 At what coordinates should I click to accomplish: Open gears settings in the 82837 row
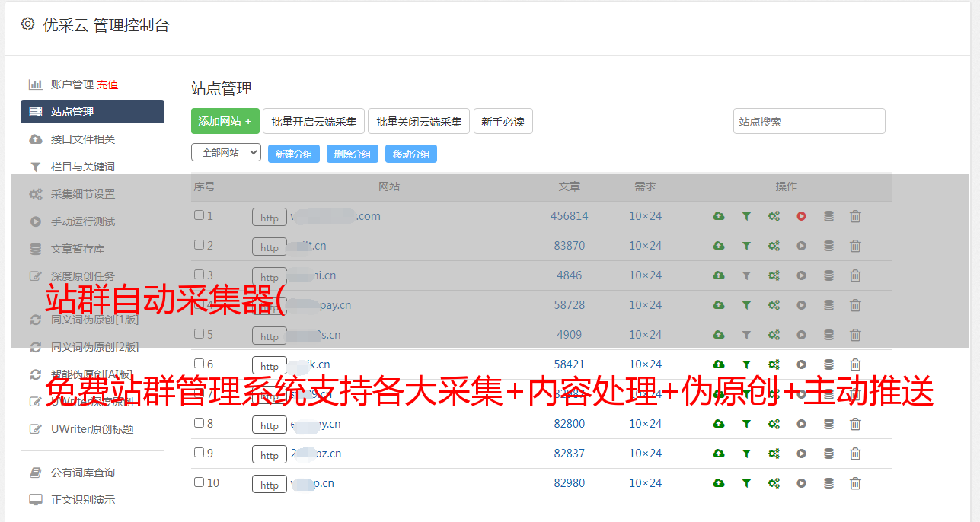coord(774,454)
